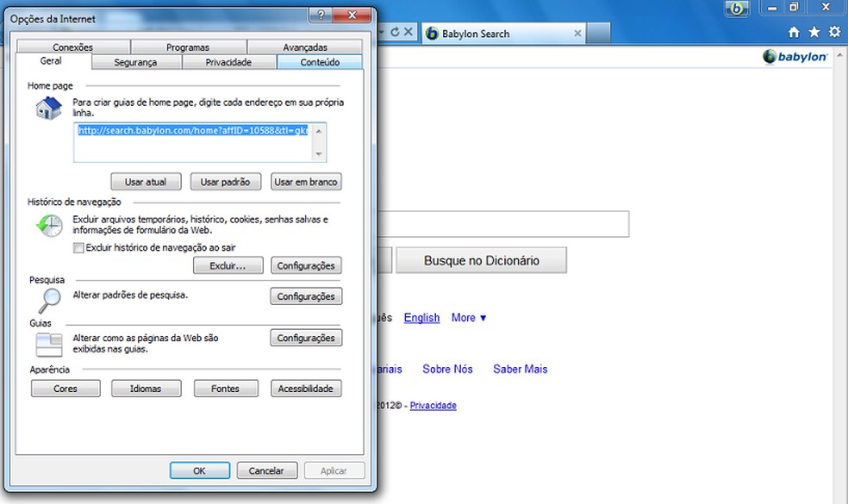
Task: Click the Fontes button
Action: [x=226, y=389]
